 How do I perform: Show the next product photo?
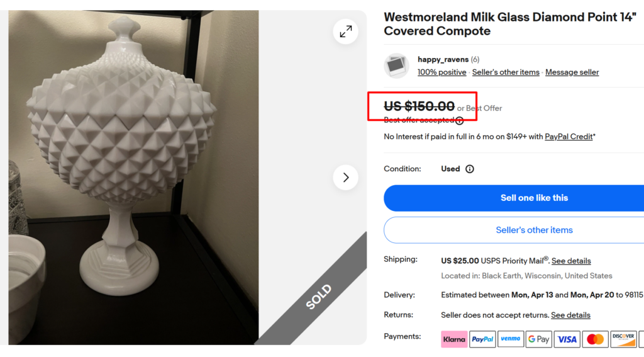coord(345,178)
